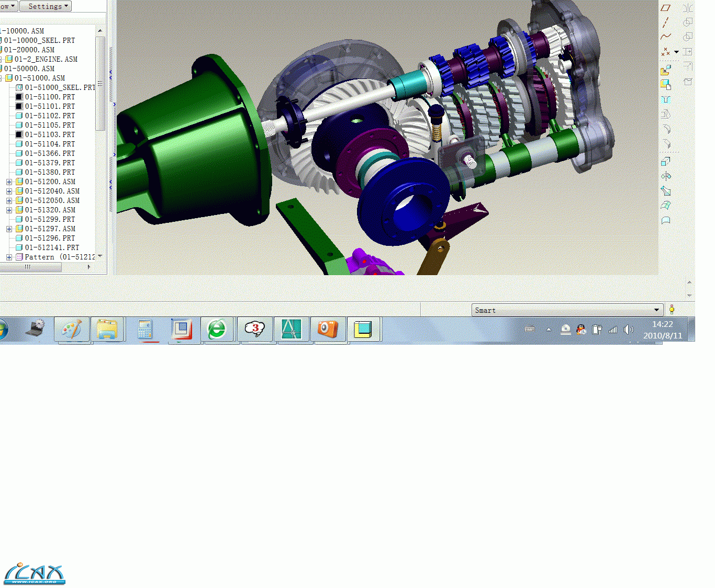Open Internet Explorer from the taskbar
Image resolution: width=715 pixels, height=588 pixels.
(217, 330)
